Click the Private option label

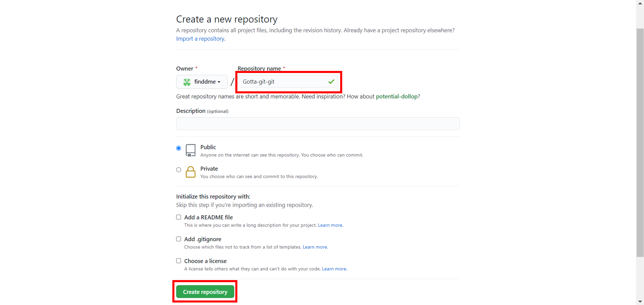209,169
